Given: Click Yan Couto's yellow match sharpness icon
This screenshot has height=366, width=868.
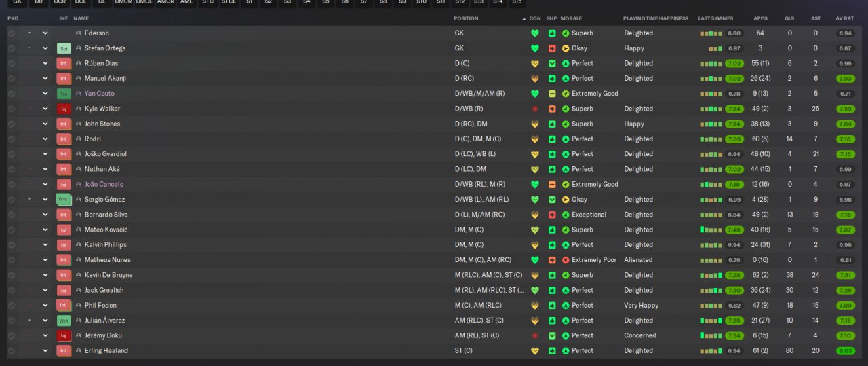Looking at the screenshot, I should tap(552, 94).
